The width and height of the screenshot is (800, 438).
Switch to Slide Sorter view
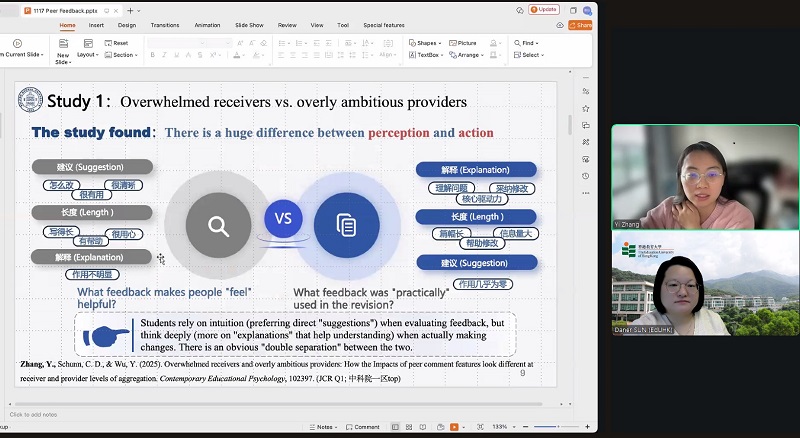411,427
